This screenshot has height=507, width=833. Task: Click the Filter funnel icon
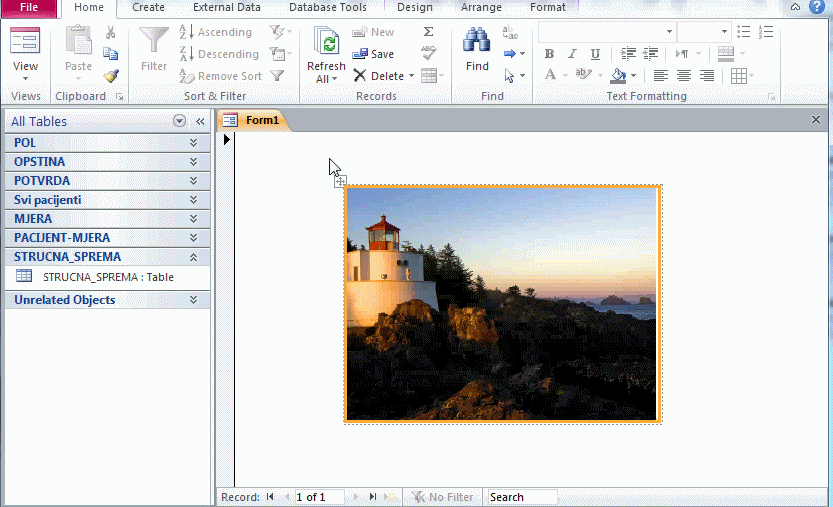pos(154,41)
